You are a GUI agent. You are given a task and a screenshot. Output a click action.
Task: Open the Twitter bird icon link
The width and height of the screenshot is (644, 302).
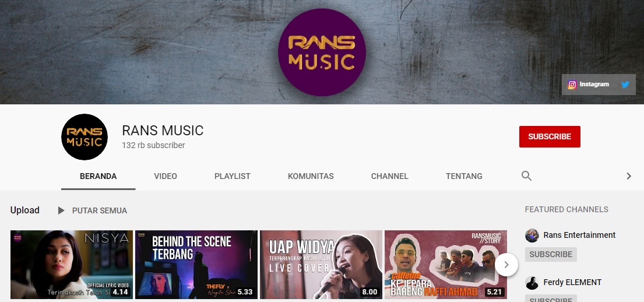click(x=625, y=85)
